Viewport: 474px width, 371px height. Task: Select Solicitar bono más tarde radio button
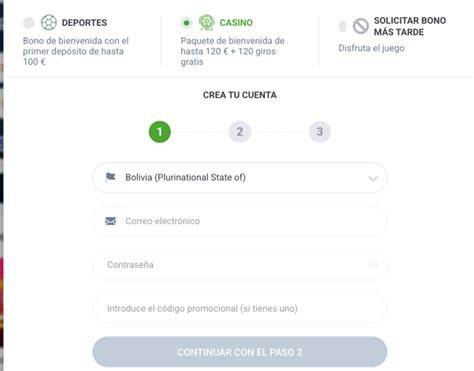click(x=342, y=26)
